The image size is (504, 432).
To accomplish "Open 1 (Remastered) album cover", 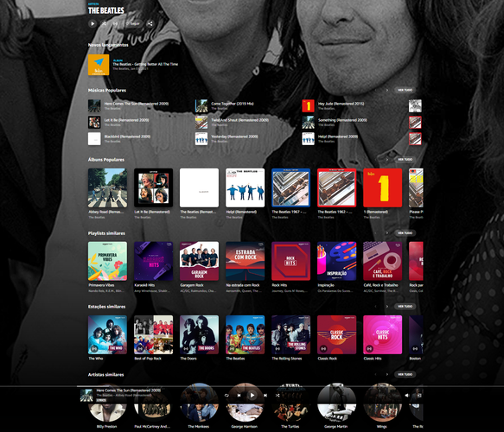I will click(382, 187).
